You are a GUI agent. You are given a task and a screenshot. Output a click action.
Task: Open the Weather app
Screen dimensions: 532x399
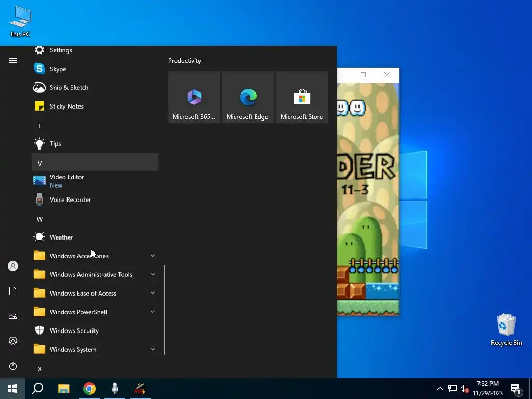pos(95,237)
